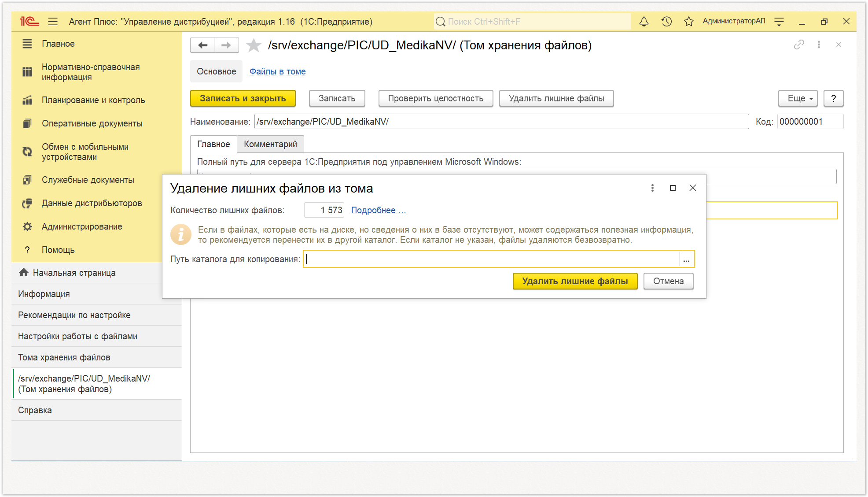This screenshot has height=497, width=868.
Task: Switch to the Комментарий tab
Action: pyautogui.click(x=270, y=144)
